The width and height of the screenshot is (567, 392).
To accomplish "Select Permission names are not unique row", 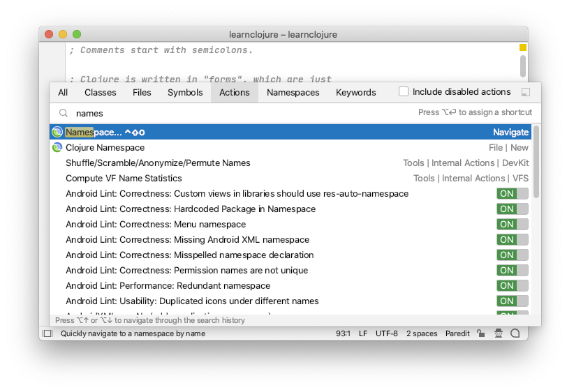I will 290,270.
